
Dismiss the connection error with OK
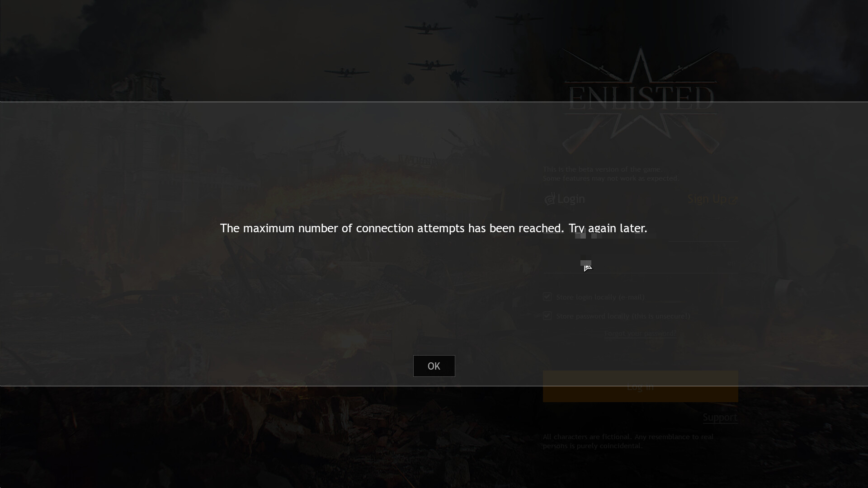434,366
